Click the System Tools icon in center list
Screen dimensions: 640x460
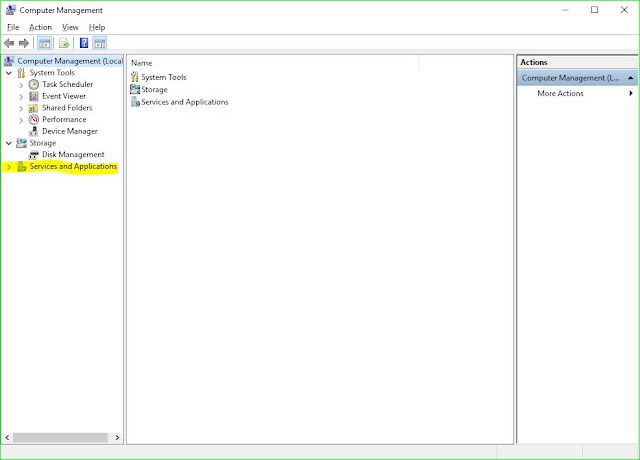(135, 77)
